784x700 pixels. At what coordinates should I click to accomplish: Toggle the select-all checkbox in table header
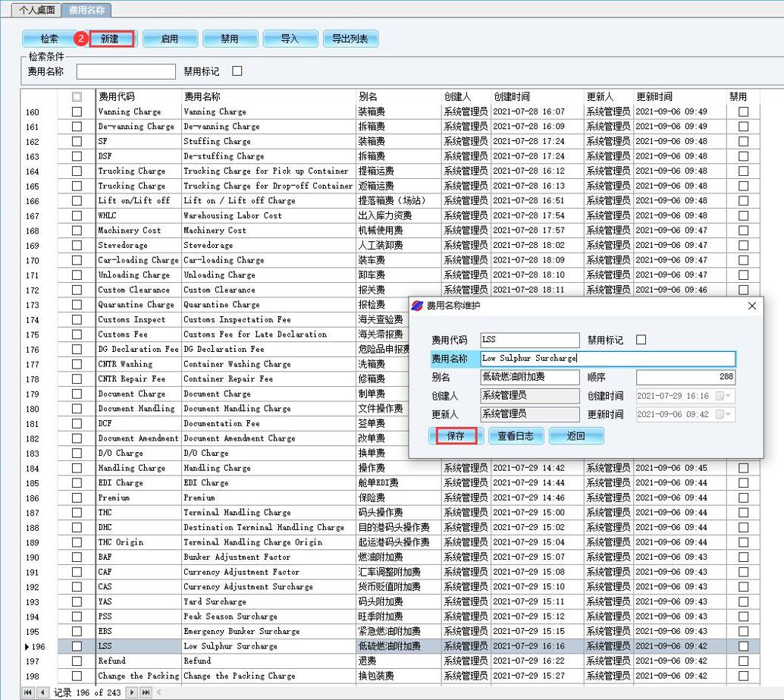tap(77, 97)
